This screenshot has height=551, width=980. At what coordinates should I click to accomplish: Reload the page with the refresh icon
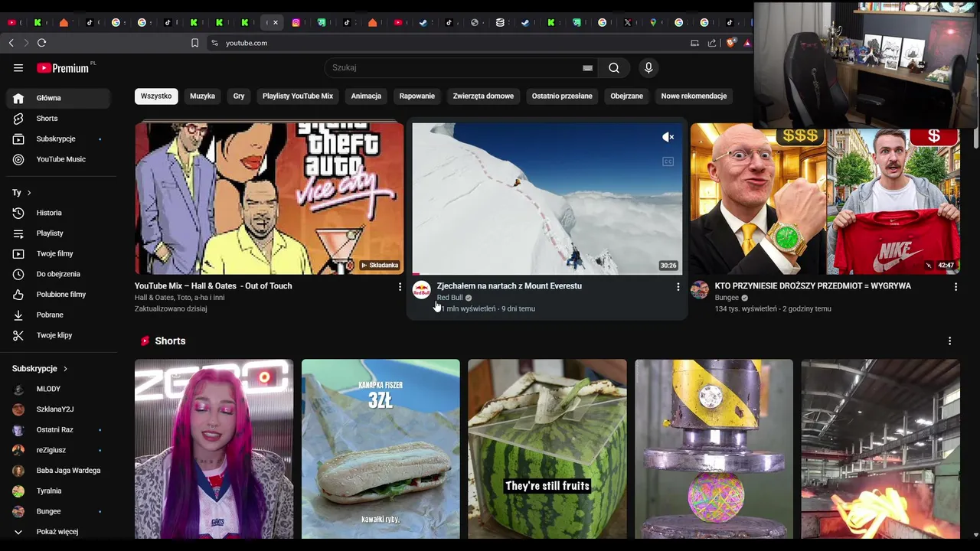pos(41,43)
